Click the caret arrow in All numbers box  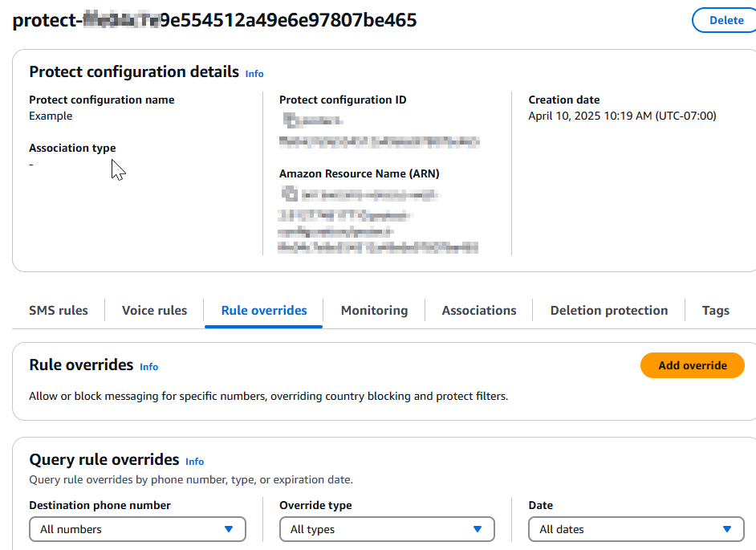pos(229,529)
